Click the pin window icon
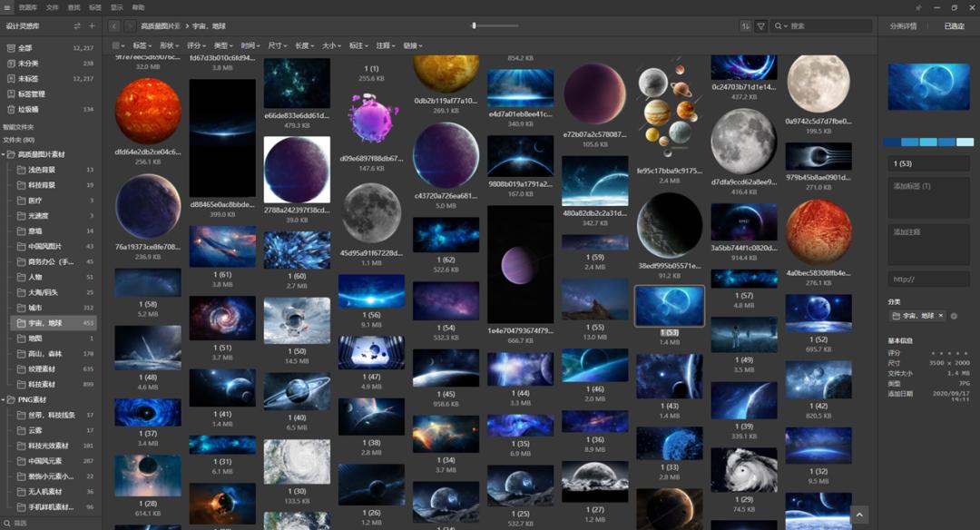Screen dimensions: 980x530 click(918, 7)
